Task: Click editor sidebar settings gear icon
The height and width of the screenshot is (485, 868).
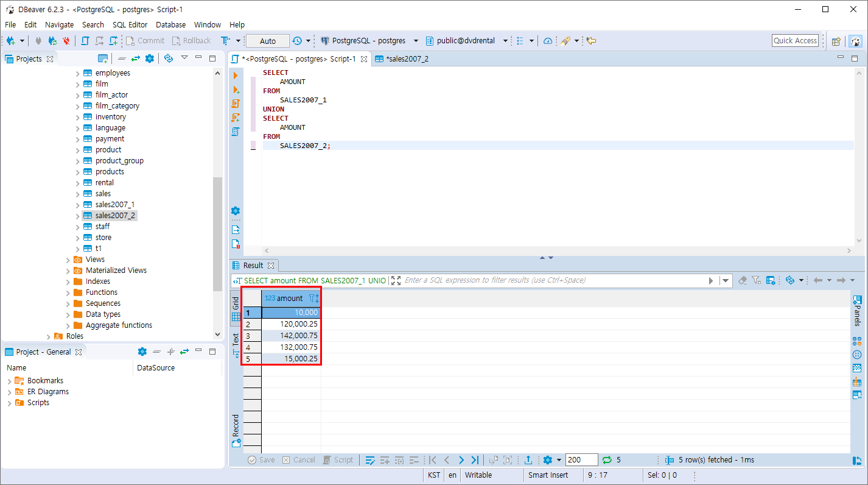Action: pyautogui.click(x=236, y=211)
